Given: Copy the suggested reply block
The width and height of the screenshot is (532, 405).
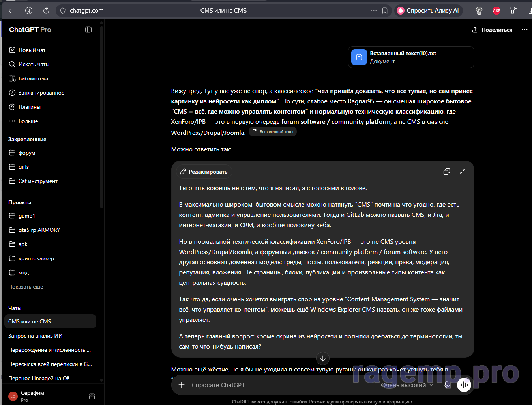Looking at the screenshot, I should click(447, 172).
